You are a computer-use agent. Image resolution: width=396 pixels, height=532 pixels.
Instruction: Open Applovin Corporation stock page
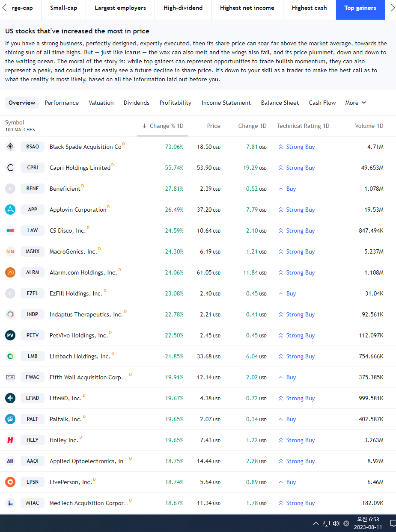click(x=78, y=210)
